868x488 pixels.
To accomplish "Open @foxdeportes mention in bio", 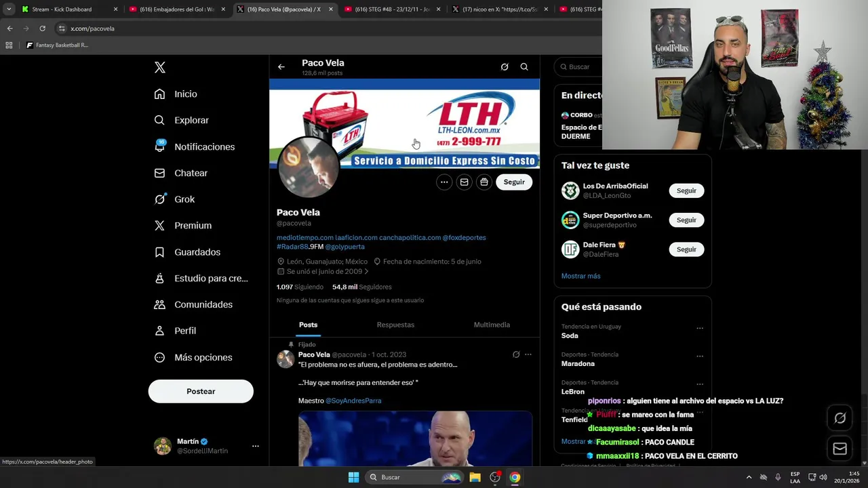I will point(465,237).
